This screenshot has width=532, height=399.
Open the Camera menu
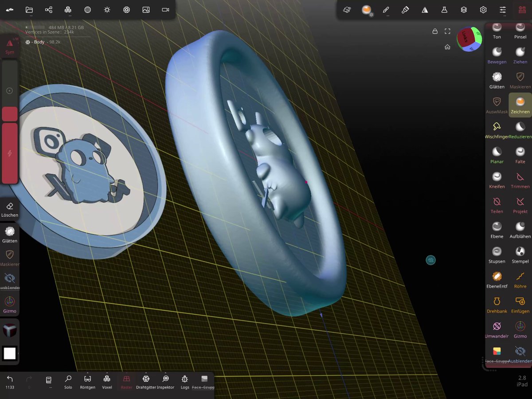point(165,10)
